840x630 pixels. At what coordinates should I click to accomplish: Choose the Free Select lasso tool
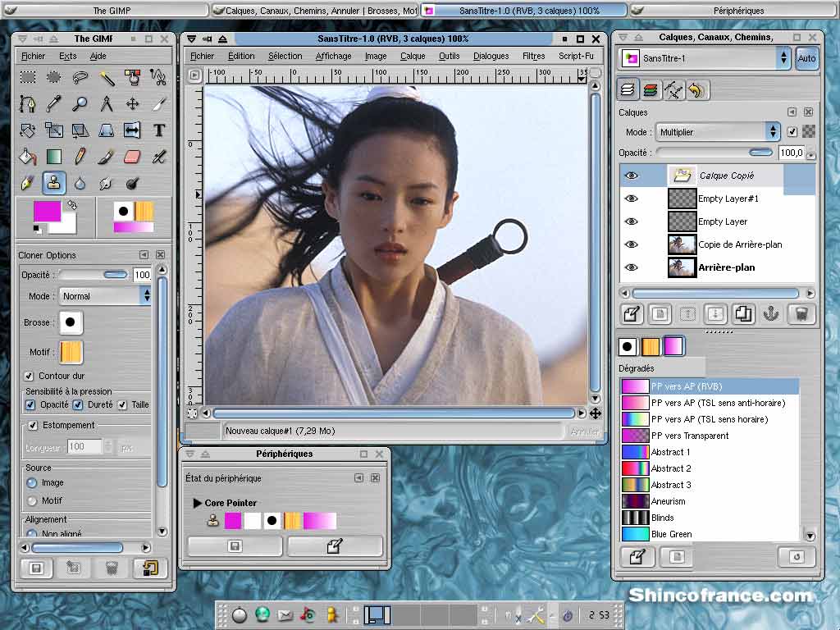click(80, 77)
